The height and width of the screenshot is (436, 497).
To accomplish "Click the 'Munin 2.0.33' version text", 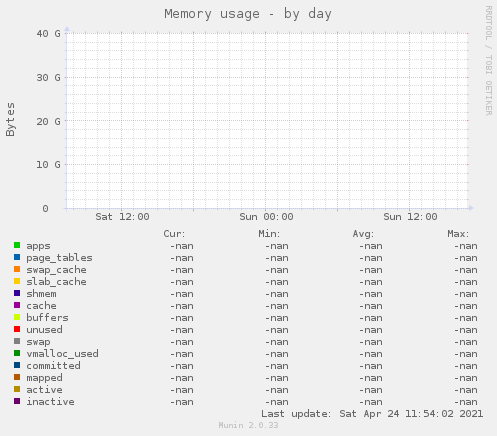I will [x=248, y=425].
